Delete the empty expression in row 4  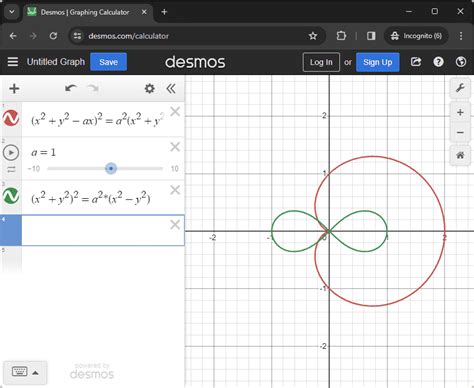pos(175,224)
